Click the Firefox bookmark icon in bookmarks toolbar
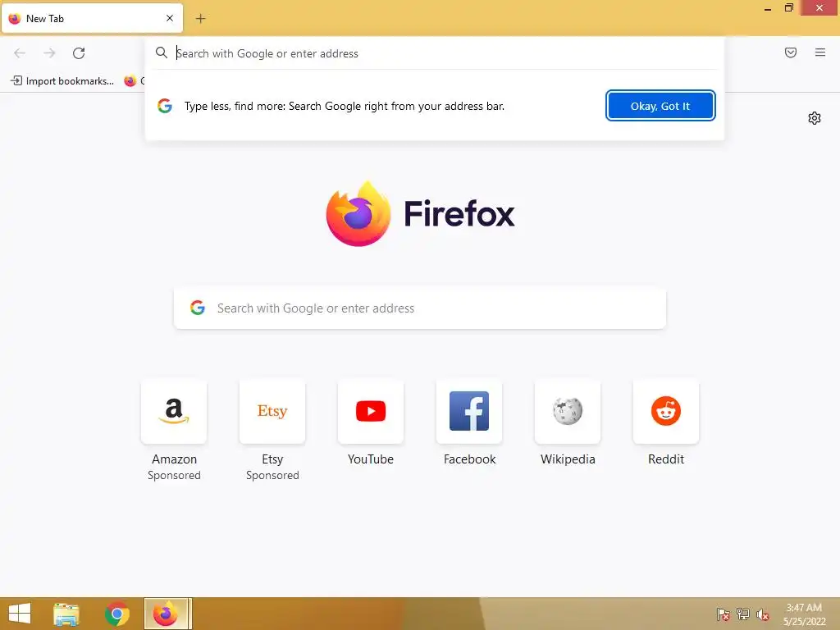Viewport: 840px width, 630px height. pyautogui.click(x=130, y=81)
